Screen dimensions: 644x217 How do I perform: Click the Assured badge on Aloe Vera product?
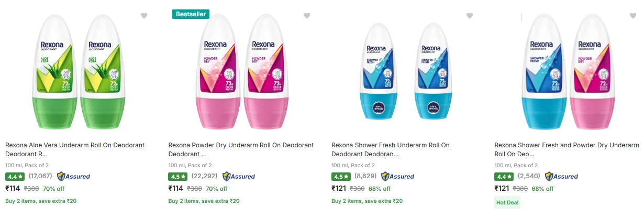[x=73, y=176]
